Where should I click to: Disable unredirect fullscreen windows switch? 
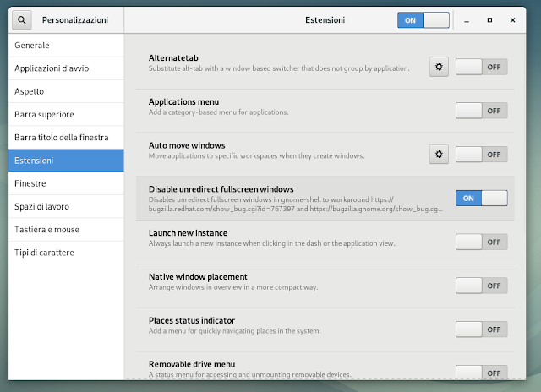click(x=481, y=198)
